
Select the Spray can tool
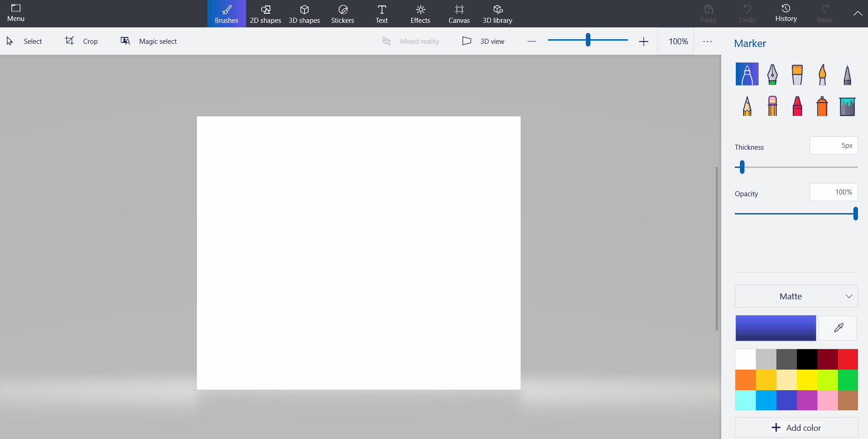pyautogui.click(x=822, y=106)
